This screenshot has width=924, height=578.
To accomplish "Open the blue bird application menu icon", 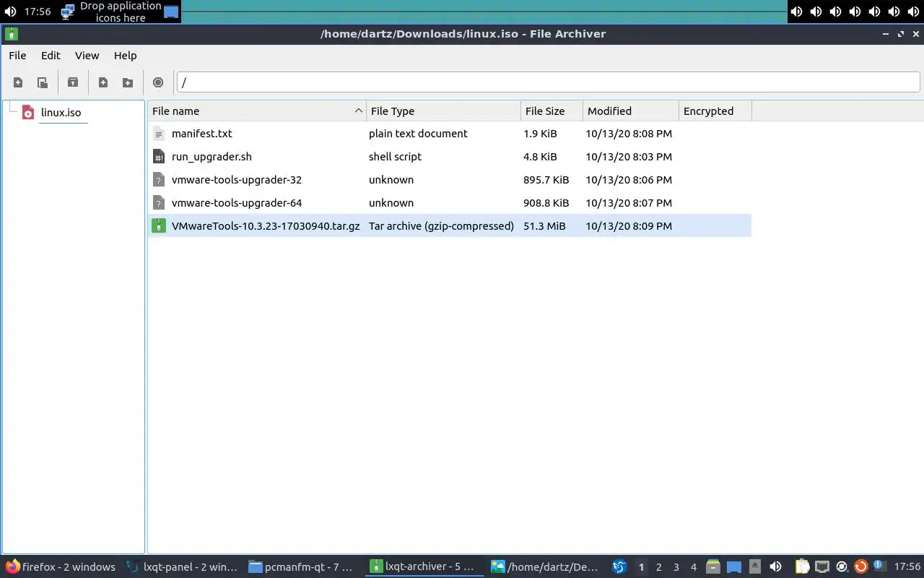I will tap(619, 567).
